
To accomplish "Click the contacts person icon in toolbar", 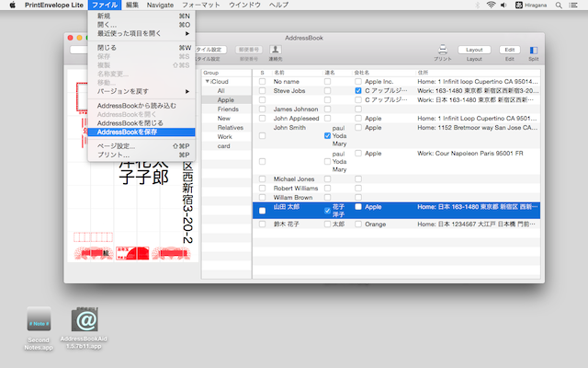I will (276, 50).
